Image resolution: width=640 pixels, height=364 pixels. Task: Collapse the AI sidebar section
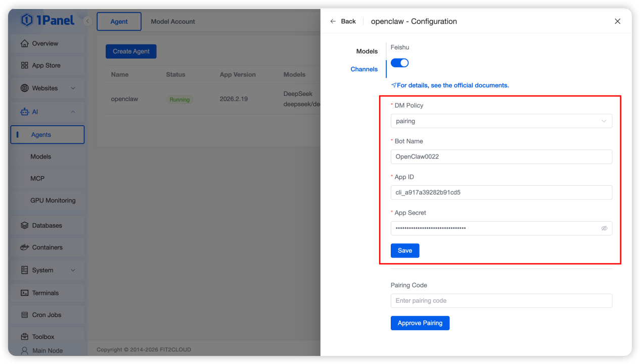click(73, 112)
